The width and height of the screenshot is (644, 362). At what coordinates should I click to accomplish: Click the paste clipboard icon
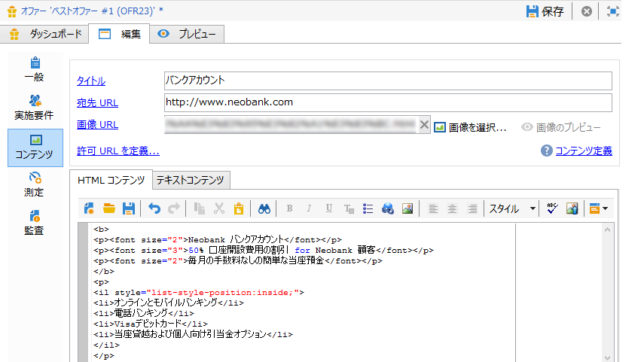pyautogui.click(x=239, y=208)
